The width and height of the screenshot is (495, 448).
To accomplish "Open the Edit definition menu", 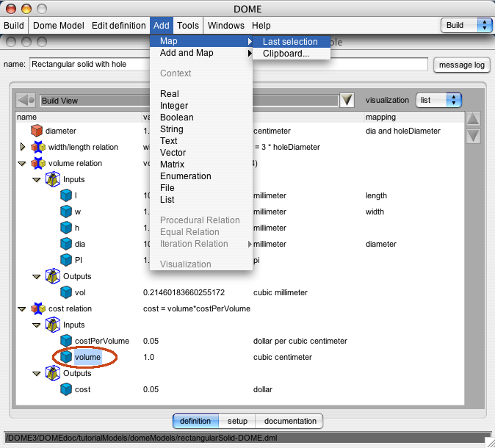I will [x=119, y=25].
